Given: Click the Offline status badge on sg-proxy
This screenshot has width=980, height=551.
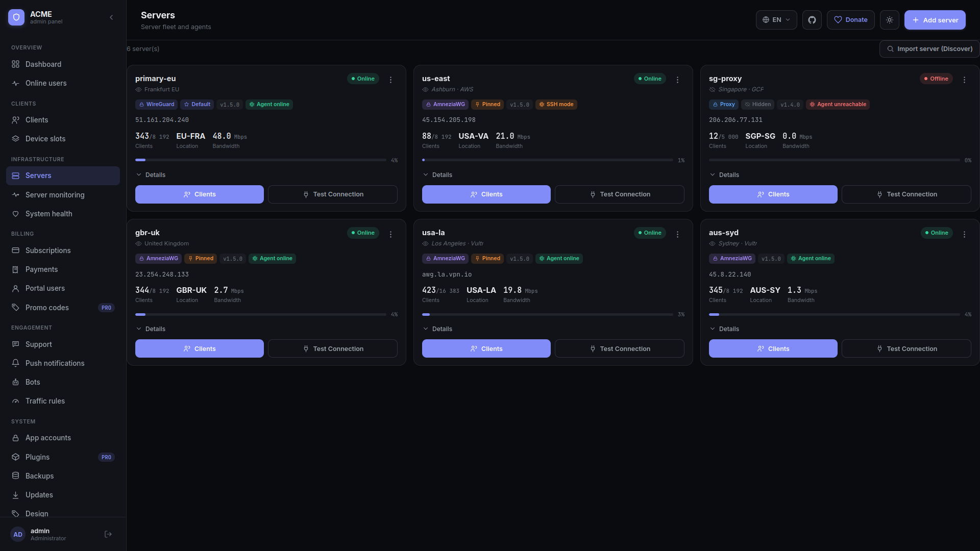Looking at the screenshot, I should point(936,79).
